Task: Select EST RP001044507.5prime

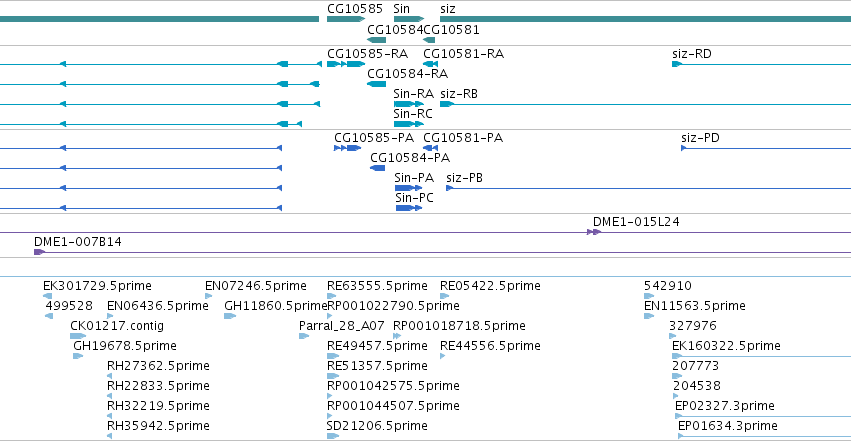Action: coord(329,417)
